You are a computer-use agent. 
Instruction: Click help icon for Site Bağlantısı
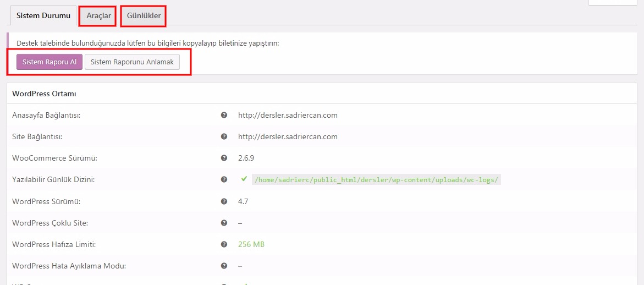tap(224, 136)
